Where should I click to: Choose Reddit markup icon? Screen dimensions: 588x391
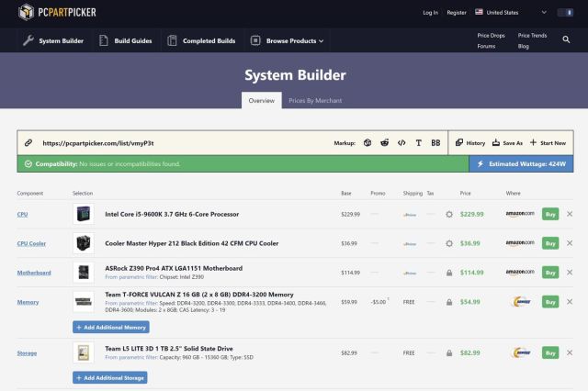coord(384,142)
